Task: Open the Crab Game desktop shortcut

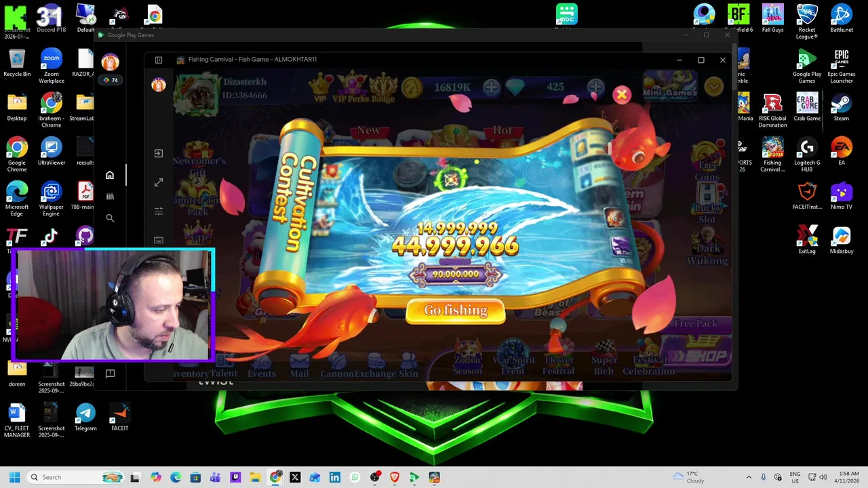Action: pyautogui.click(x=807, y=108)
